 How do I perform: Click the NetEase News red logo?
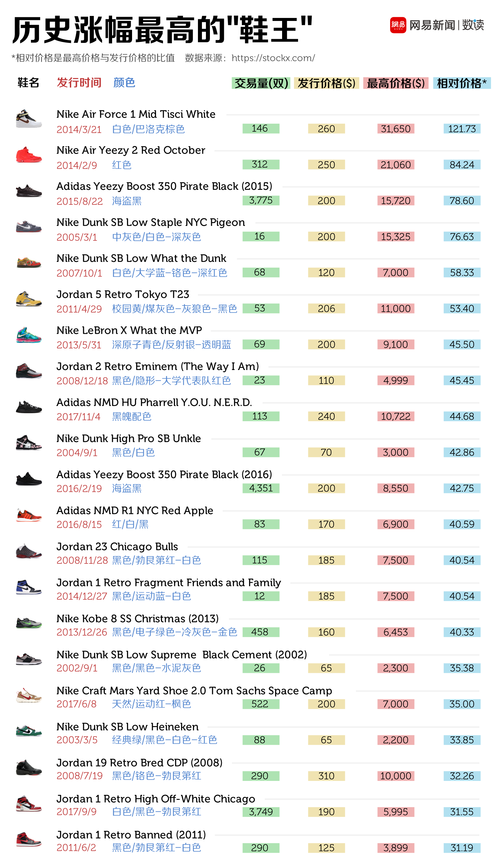[x=398, y=25]
